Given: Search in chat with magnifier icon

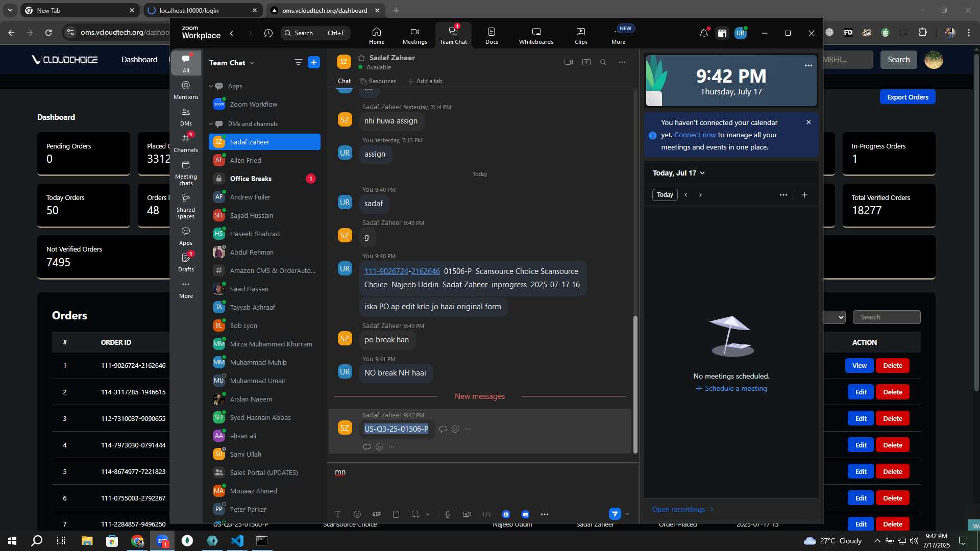Looking at the screenshot, I should click(x=603, y=62).
